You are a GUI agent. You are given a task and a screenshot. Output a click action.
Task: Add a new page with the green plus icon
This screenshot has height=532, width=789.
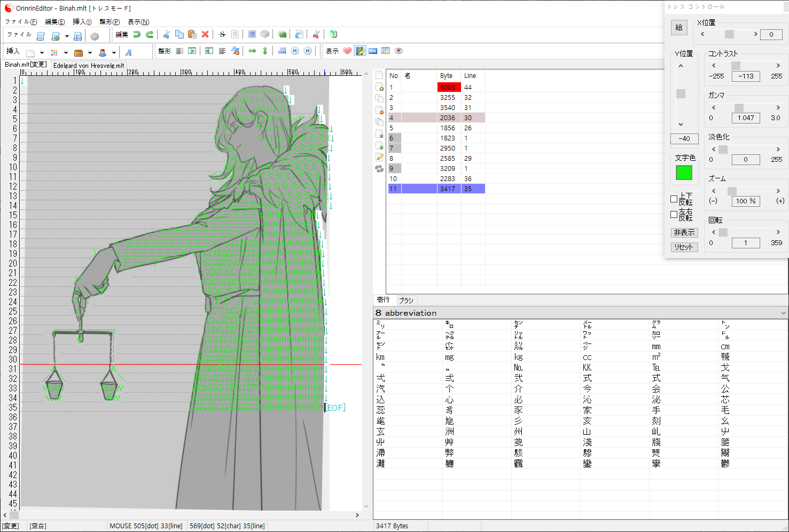pos(379,87)
